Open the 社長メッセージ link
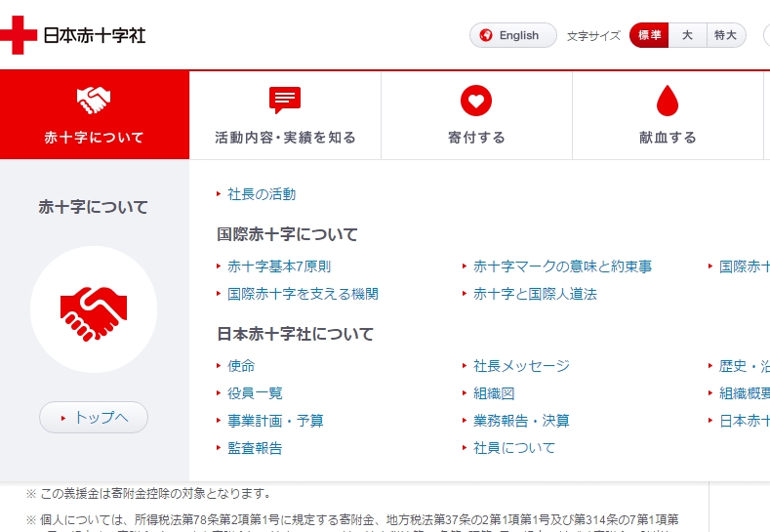 [x=521, y=366]
